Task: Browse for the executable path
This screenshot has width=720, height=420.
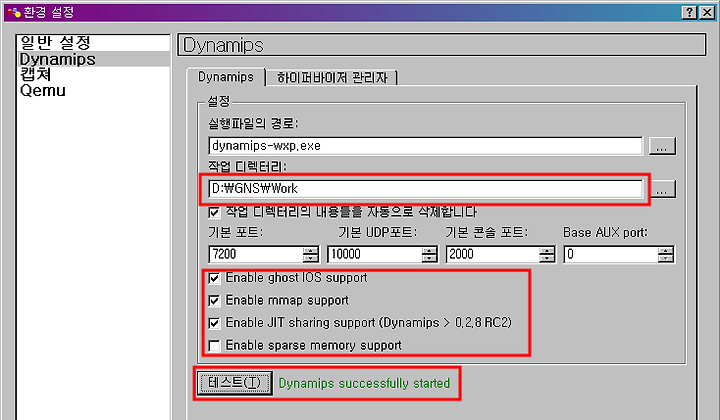Action: click(662, 146)
